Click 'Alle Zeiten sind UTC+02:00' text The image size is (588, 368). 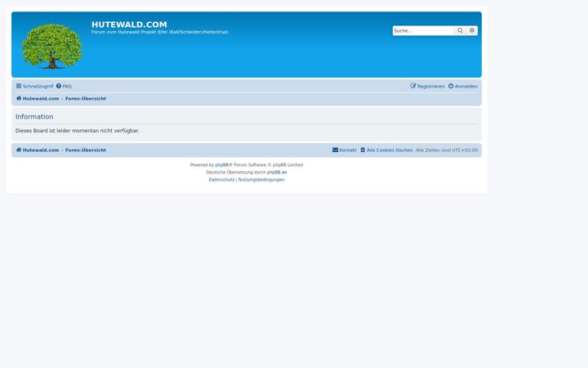click(447, 150)
